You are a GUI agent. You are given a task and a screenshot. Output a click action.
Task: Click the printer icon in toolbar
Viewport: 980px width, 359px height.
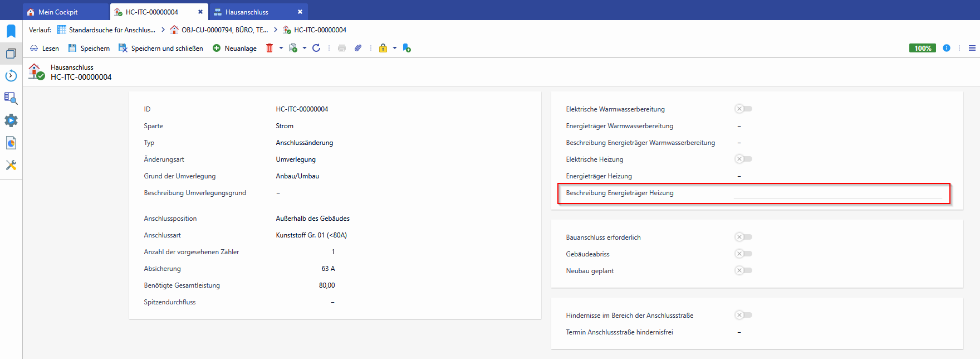point(342,48)
